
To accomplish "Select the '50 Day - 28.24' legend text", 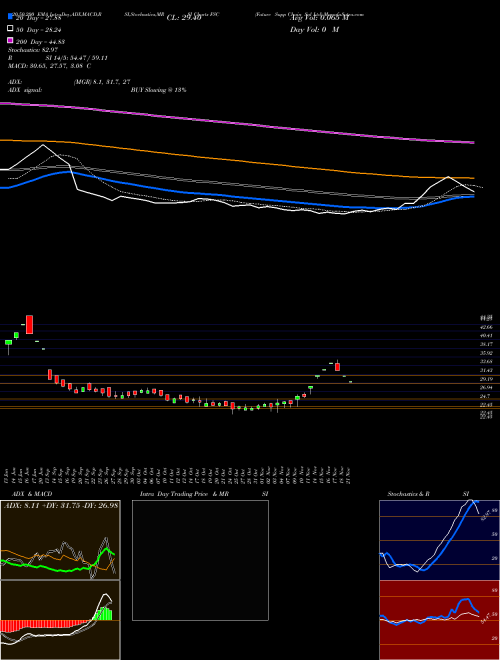I will coord(39,30).
